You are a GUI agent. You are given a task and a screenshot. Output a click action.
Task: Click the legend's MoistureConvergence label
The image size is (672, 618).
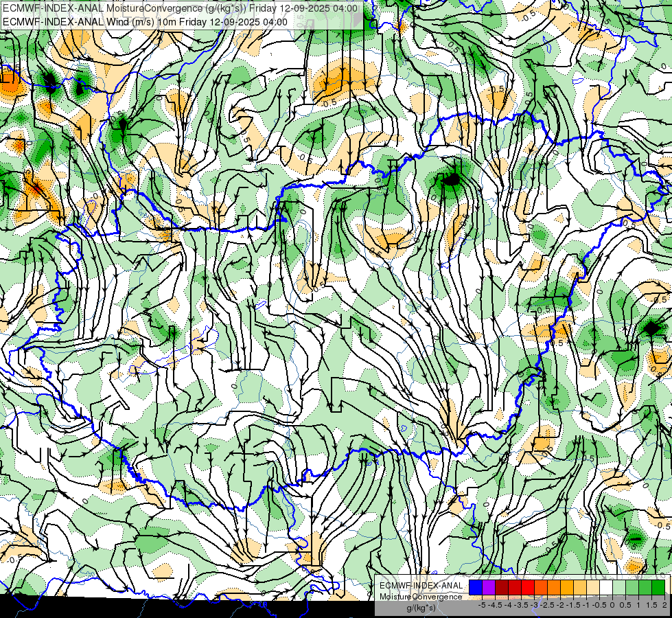[421, 597]
